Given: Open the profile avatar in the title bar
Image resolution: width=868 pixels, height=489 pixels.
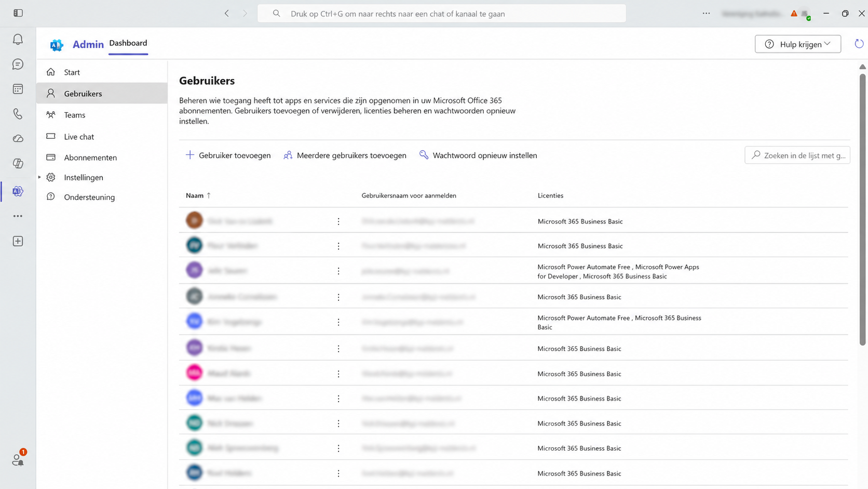Looking at the screenshot, I should pos(805,14).
